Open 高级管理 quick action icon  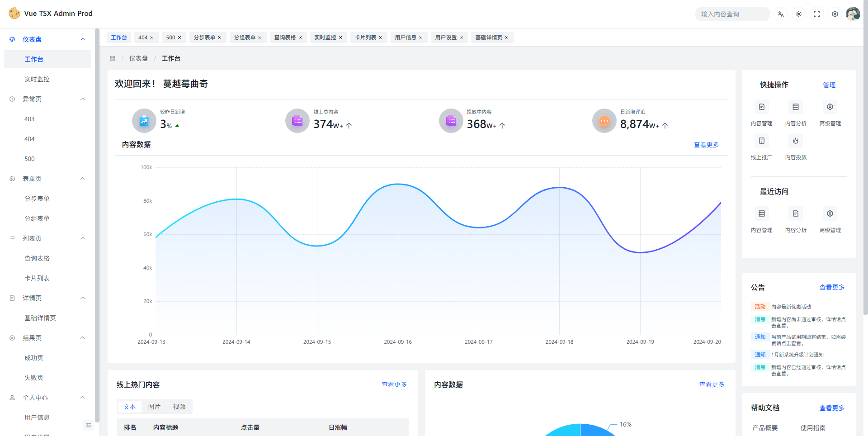click(x=830, y=107)
